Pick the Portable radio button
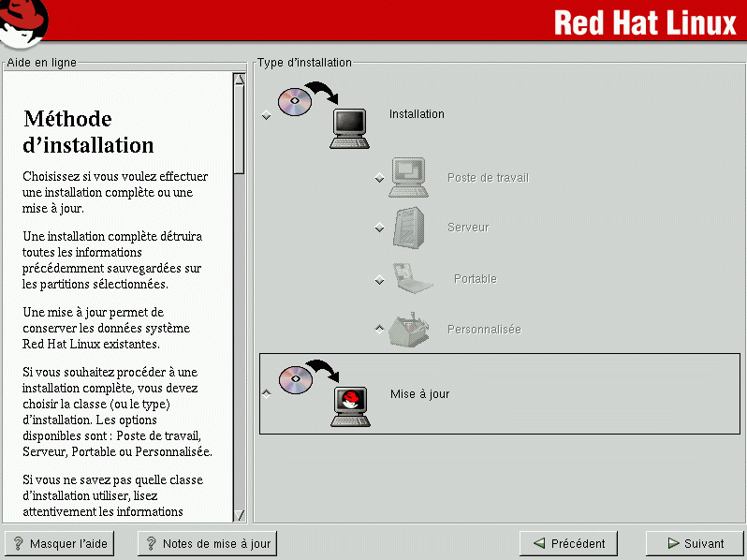 [379, 280]
